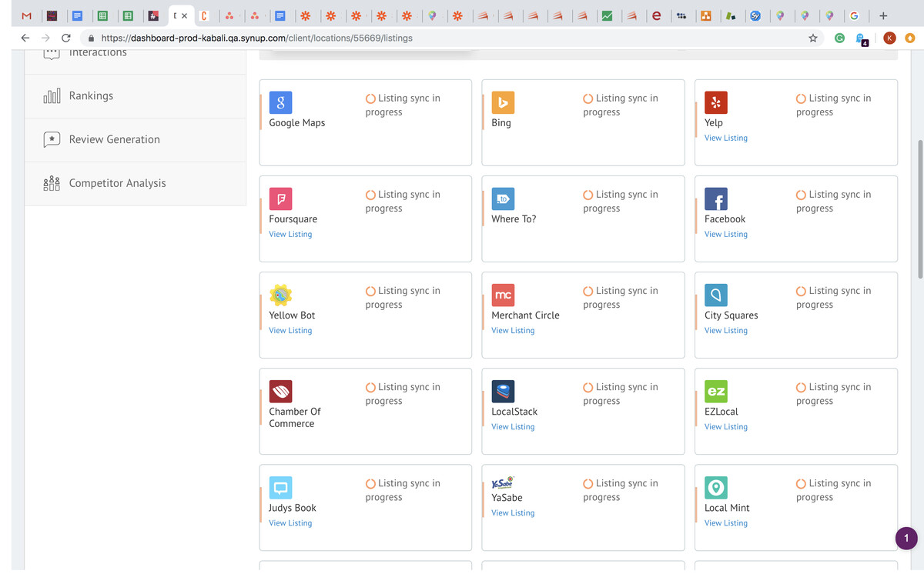Viewport: 924px width, 584px height.
Task: Click the EZLocal logo icon
Action: 715,391
